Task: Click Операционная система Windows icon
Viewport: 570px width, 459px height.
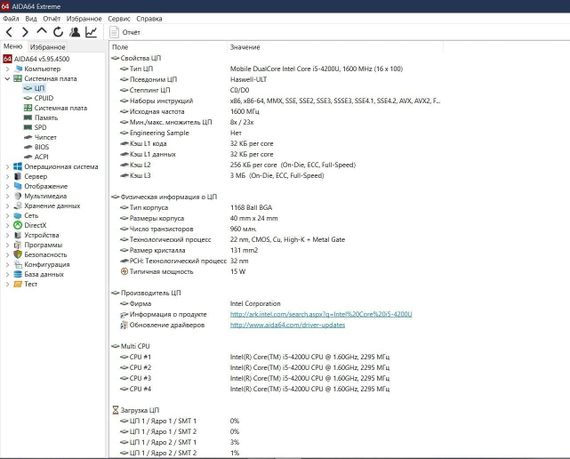Action: [x=18, y=166]
